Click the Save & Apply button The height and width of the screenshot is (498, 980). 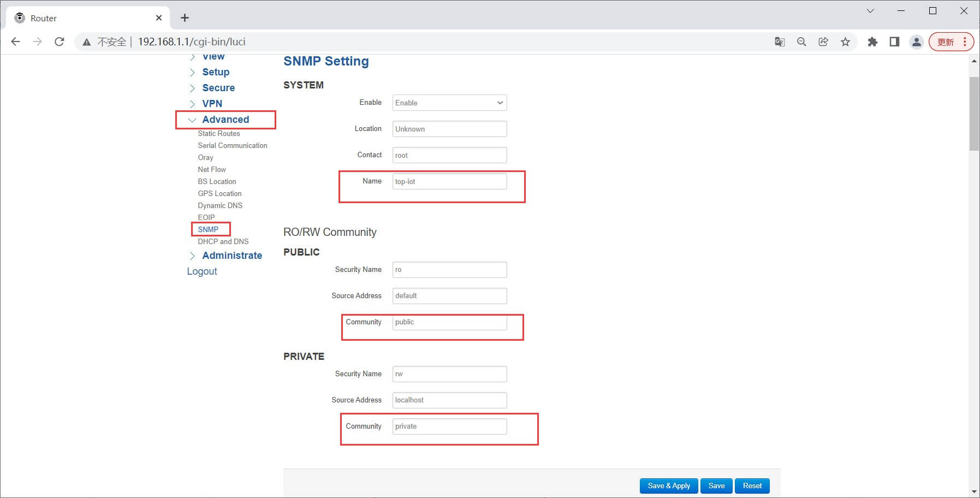(x=669, y=486)
